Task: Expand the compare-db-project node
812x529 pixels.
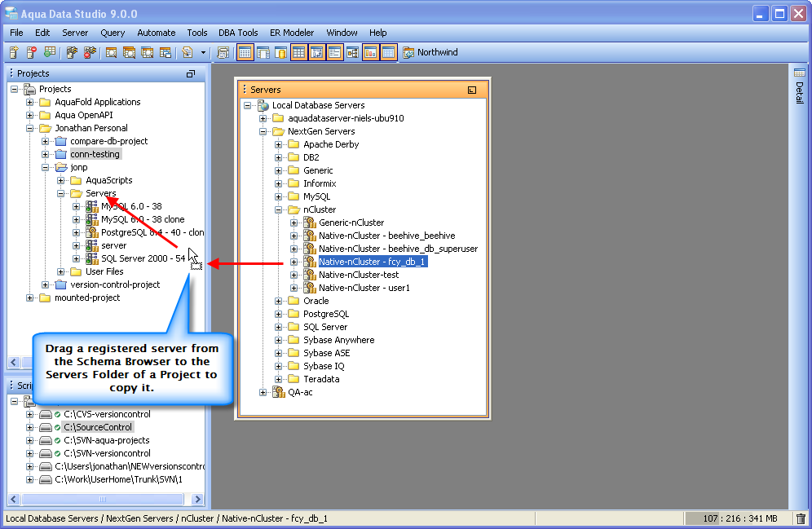Action: [x=46, y=141]
